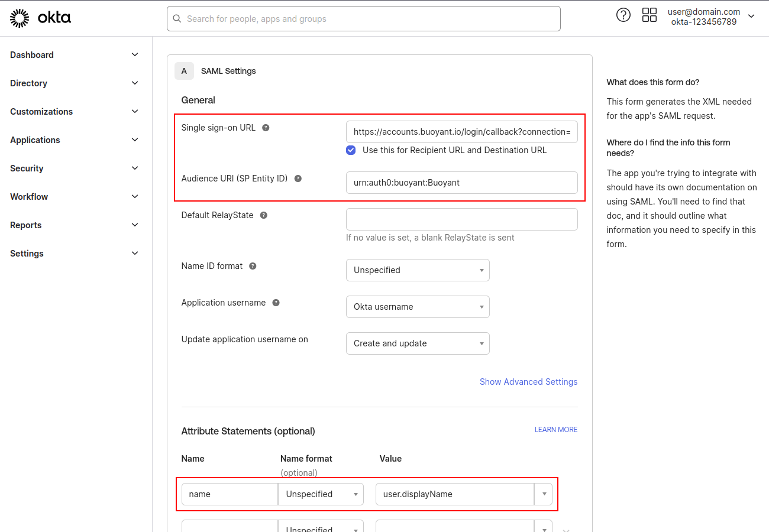The height and width of the screenshot is (532, 769).
Task: Open the help question mark icon
Action: [623, 15]
